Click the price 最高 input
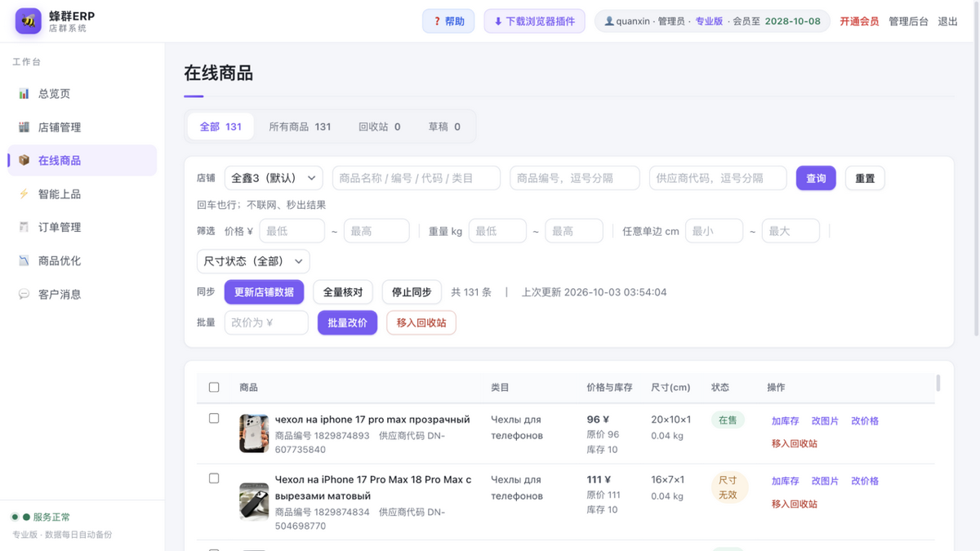This screenshot has width=980, height=551. (x=376, y=231)
